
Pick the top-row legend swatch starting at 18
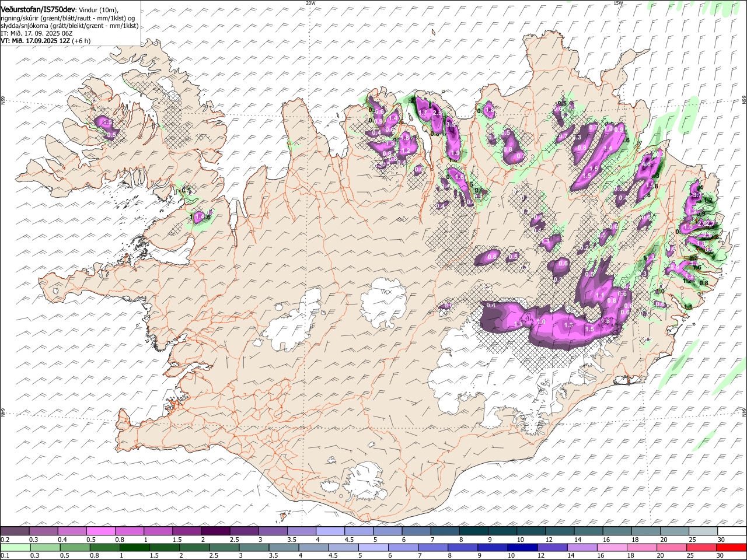647,531
